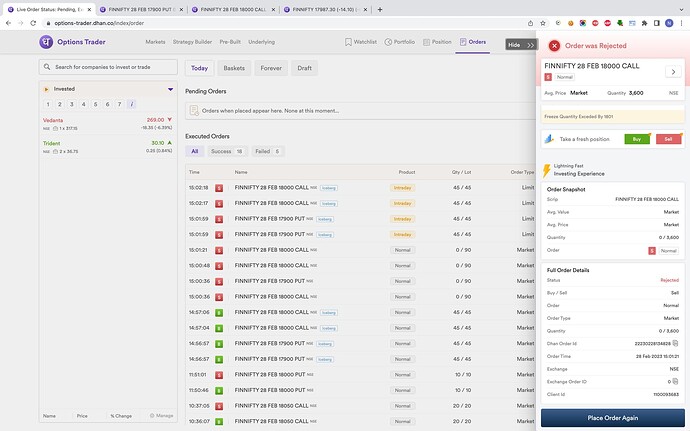Viewport: 690px width, 431px height.
Task: Select watchlist number 2
Action: [60, 104]
